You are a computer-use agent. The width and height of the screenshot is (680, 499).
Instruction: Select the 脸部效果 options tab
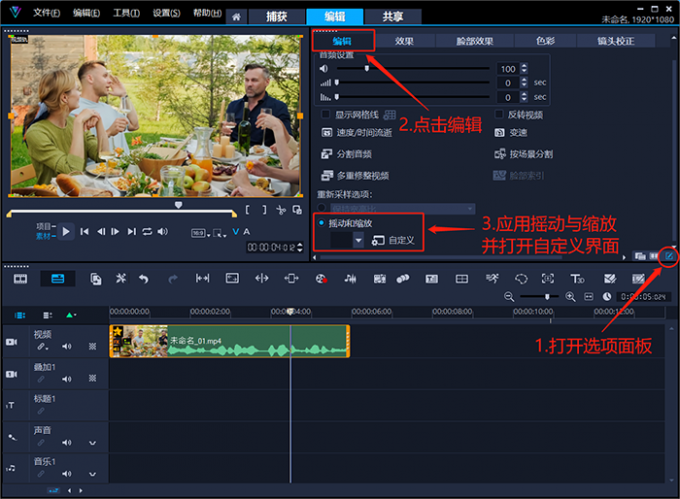click(x=475, y=41)
